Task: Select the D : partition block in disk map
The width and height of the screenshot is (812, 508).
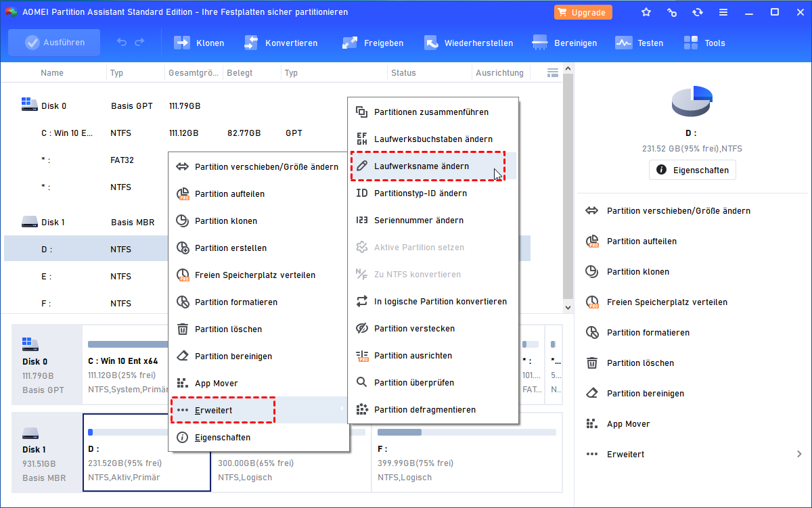Action: coord(147,452)
